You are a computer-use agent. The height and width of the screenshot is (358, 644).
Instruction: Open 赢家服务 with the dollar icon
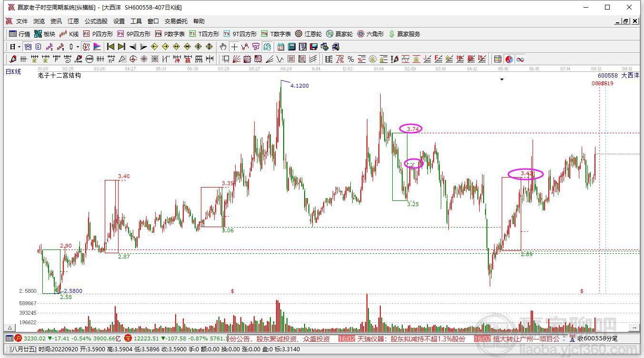pyautogui.click(x=405, y=34)
